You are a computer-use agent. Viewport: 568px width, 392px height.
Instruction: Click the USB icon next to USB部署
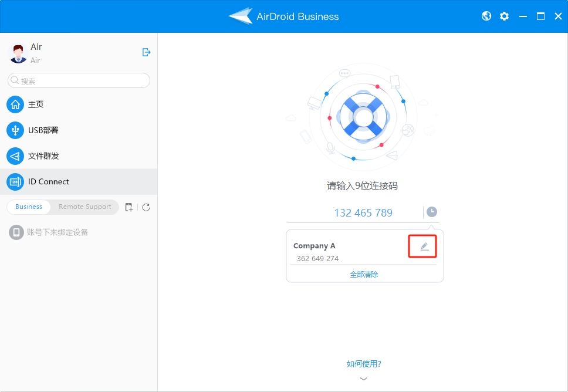(15, 130)
